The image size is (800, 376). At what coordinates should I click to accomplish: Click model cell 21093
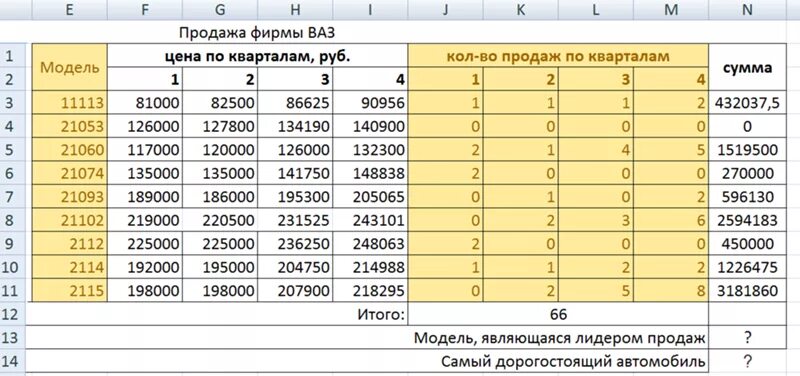(69, 197)
